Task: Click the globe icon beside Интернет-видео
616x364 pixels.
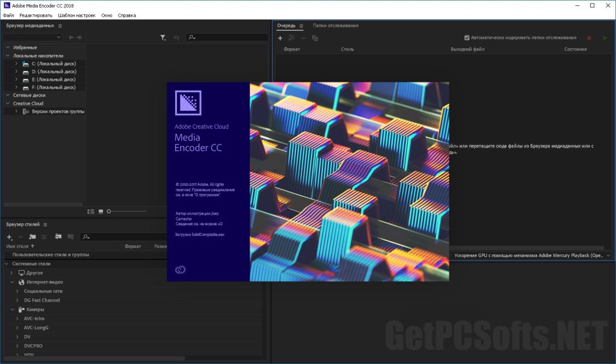Action: (x=22, y=282)
